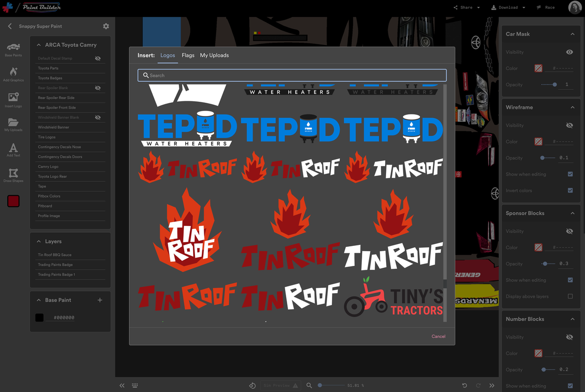Select the Windshield Banner layer
Viewport: 585px width, 392px height.
click(71, 127)
